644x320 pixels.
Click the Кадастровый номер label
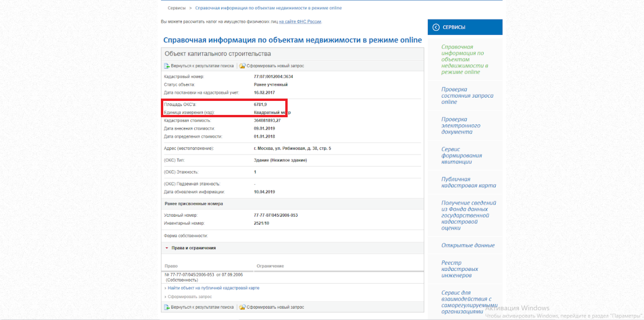point(184,77)
